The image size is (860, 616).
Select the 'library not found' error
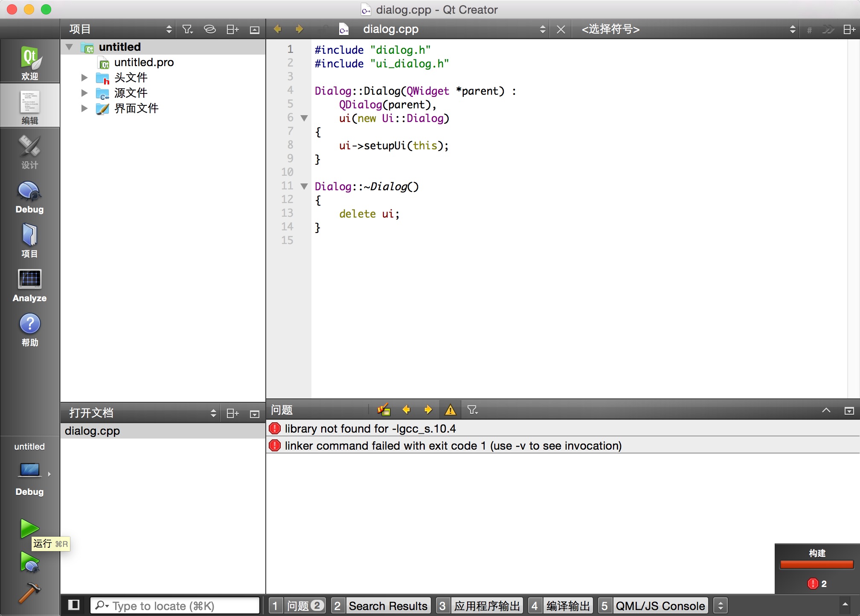(x=563, y=428)
